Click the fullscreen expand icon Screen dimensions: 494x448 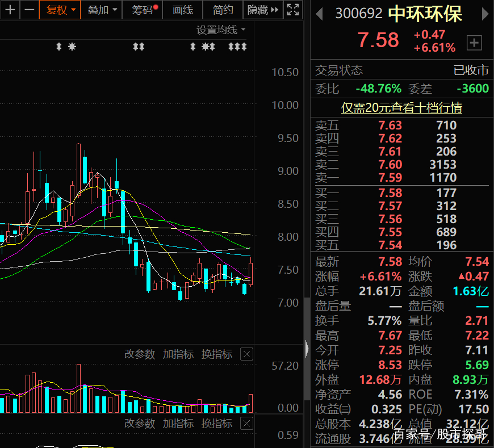[292, 10]
